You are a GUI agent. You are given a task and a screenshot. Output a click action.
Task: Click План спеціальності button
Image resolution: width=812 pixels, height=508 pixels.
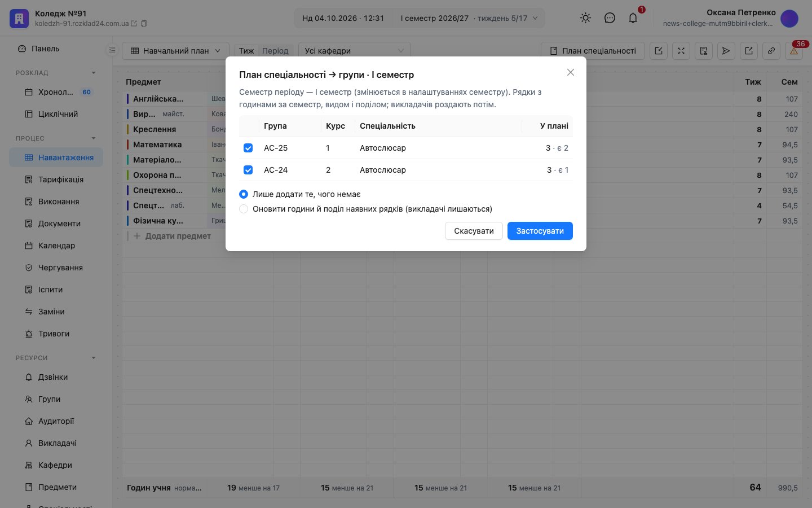[593, 51]
